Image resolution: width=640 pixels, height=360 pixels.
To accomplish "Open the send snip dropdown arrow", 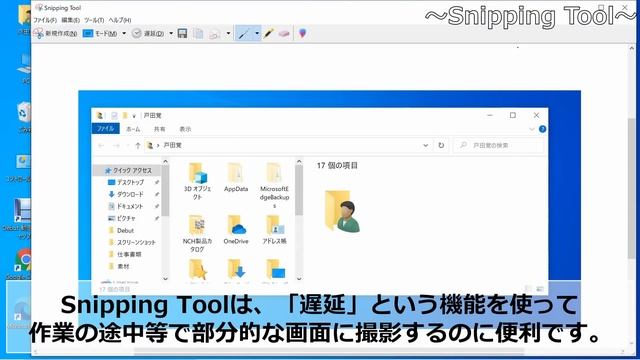I will [x=228, y=33].
